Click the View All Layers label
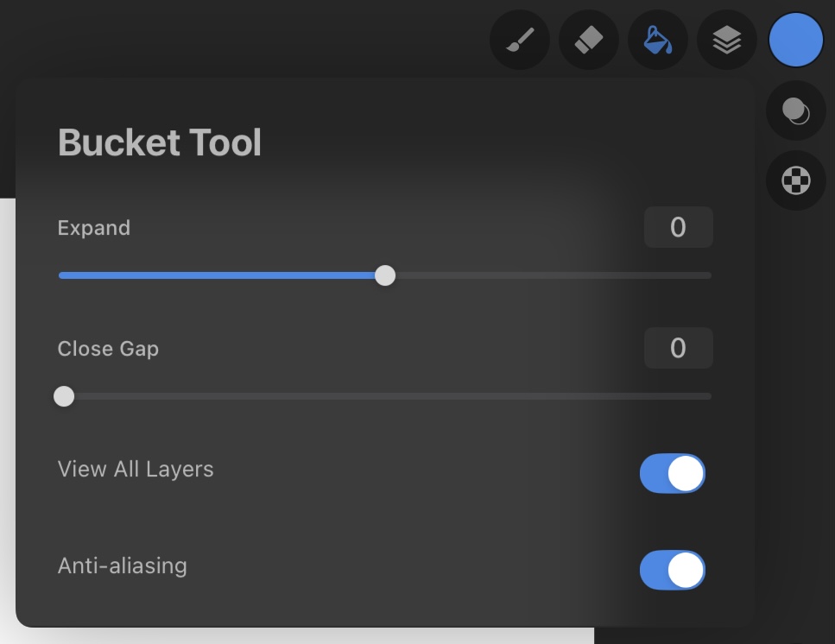The width and height of the screenshot is (835, 644). (136, 470)
